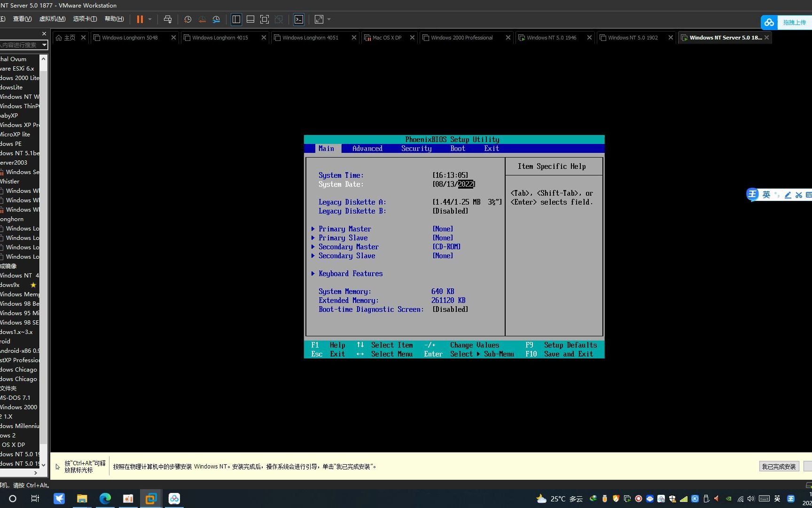Click the orange Suspend/Pause VM icon
Image resolution: width=812 pixels, height=508 pixels.
tap(140, 19)
